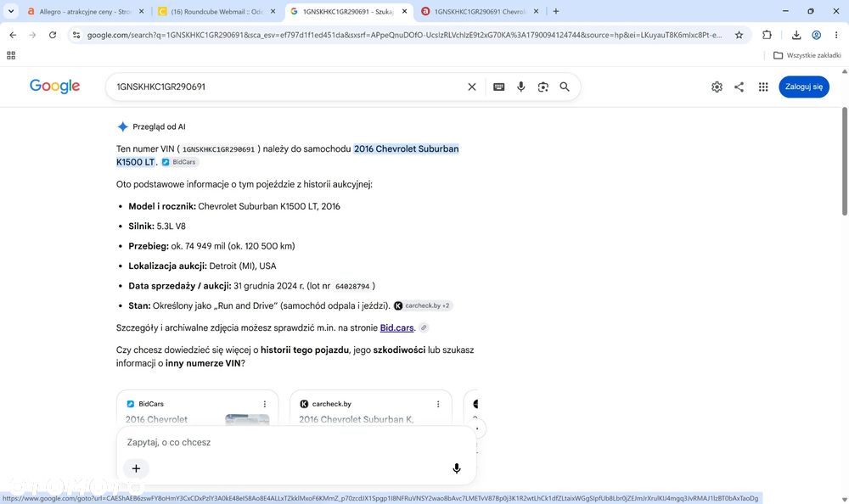Open the on-screen keyboard input tool
The width and height of the screenshot is (849, 504).
498,87
